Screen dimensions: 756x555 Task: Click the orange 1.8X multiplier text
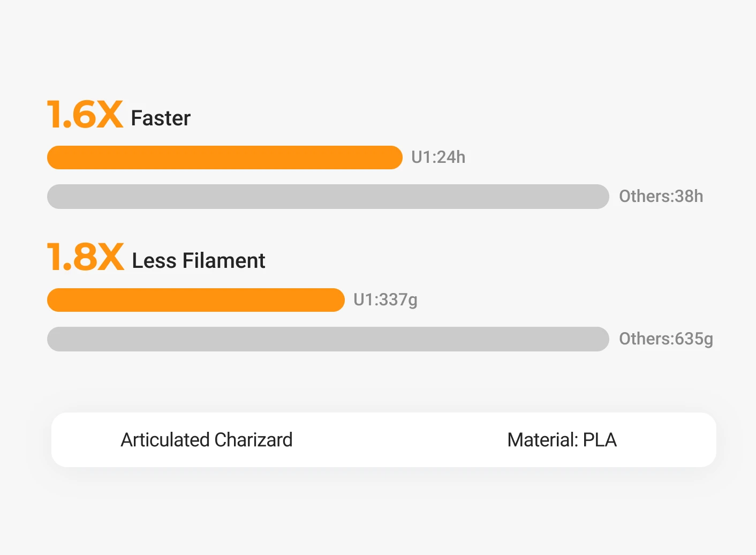[85, 258]
